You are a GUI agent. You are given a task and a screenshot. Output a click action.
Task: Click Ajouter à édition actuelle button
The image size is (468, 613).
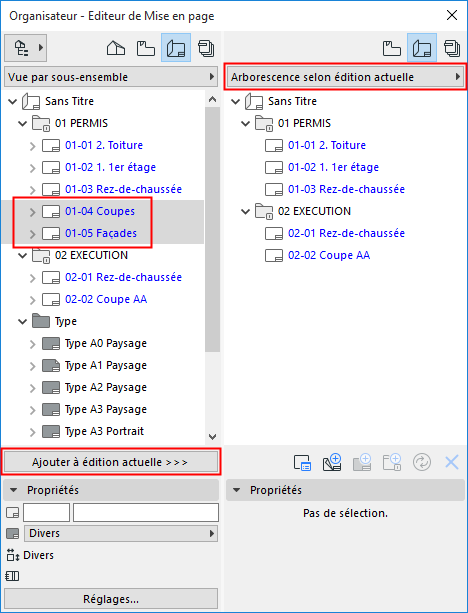111,462
